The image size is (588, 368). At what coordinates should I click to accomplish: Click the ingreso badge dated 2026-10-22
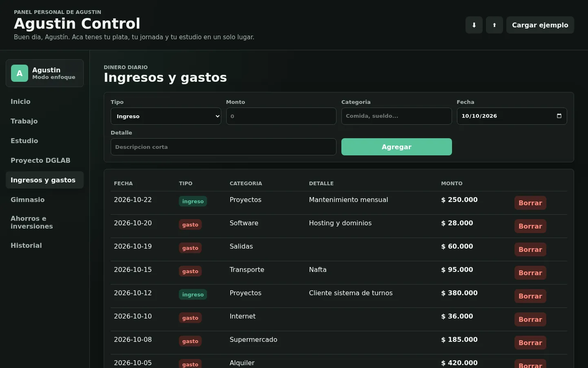[193, 201]
